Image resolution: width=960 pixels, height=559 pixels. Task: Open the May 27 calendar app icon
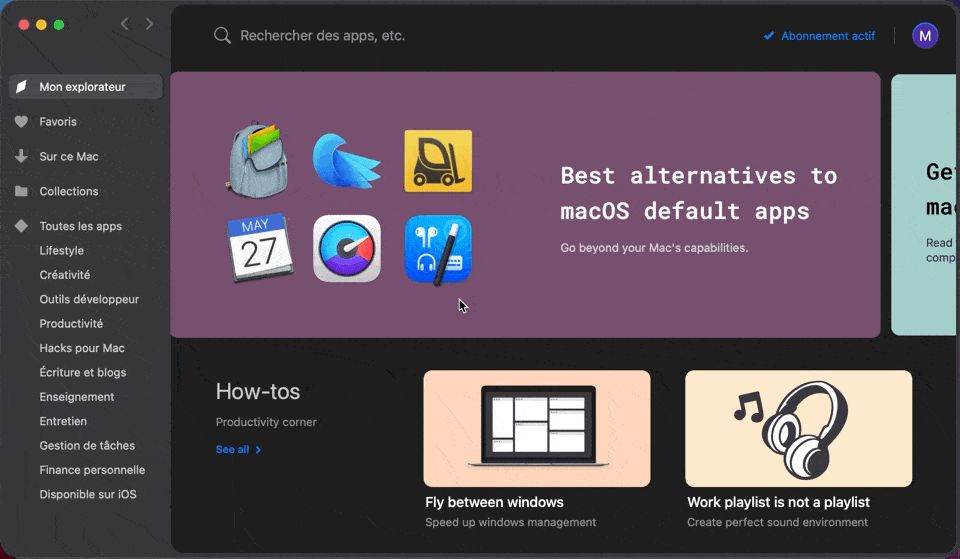pos(259,247)
